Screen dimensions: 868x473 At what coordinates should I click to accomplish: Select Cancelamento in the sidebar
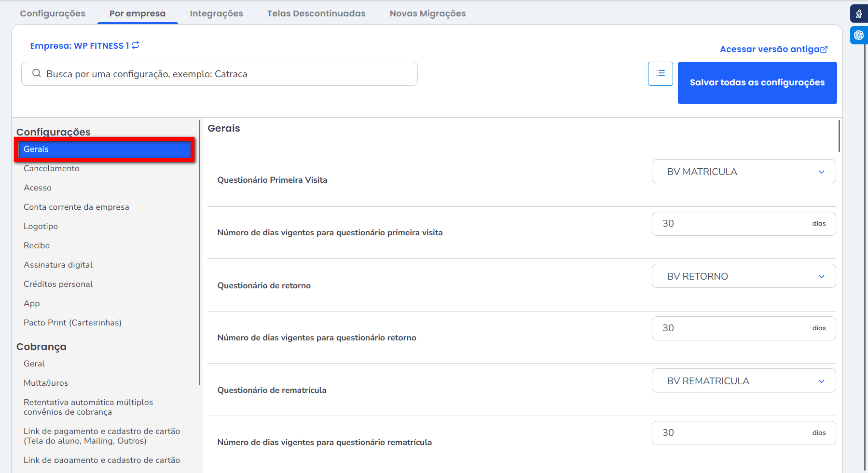click(52, 168)
